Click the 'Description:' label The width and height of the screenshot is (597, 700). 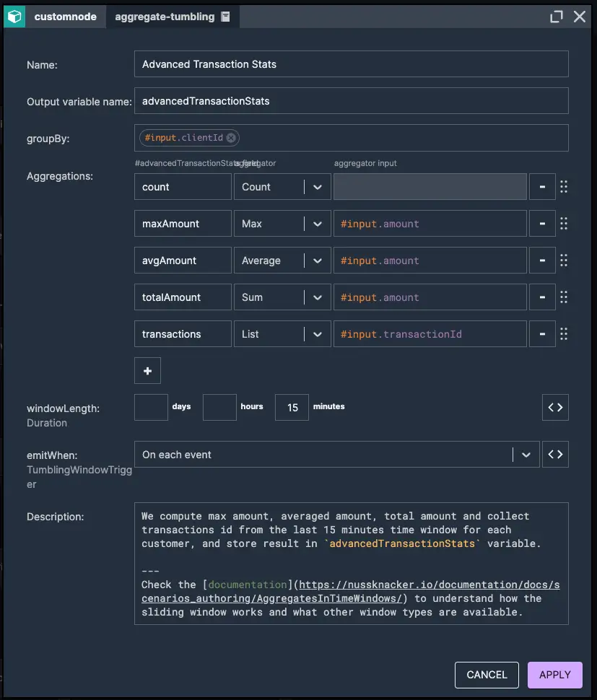pos(56,517)
